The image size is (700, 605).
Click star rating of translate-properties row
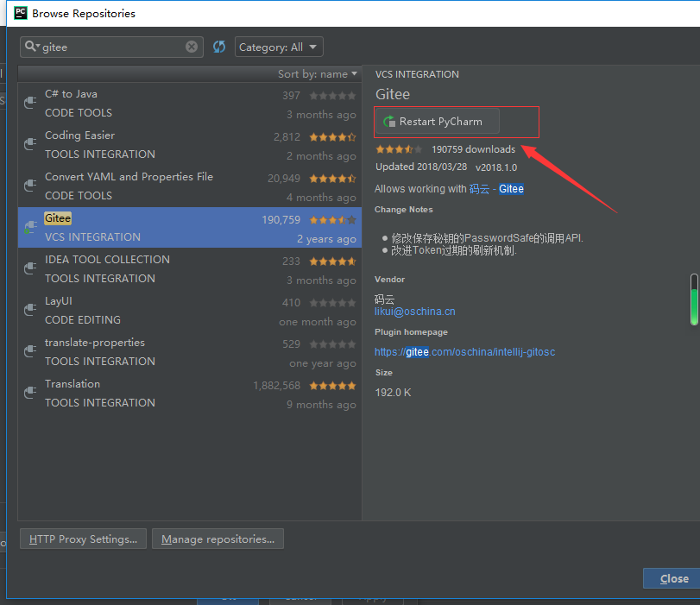(x=332, y=344)
